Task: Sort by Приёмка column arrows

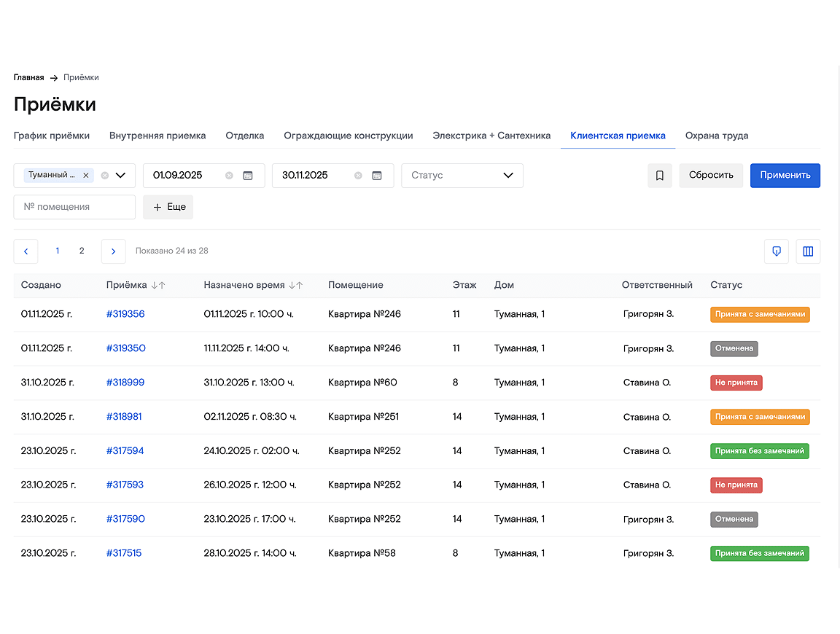Action: point(158,286)
